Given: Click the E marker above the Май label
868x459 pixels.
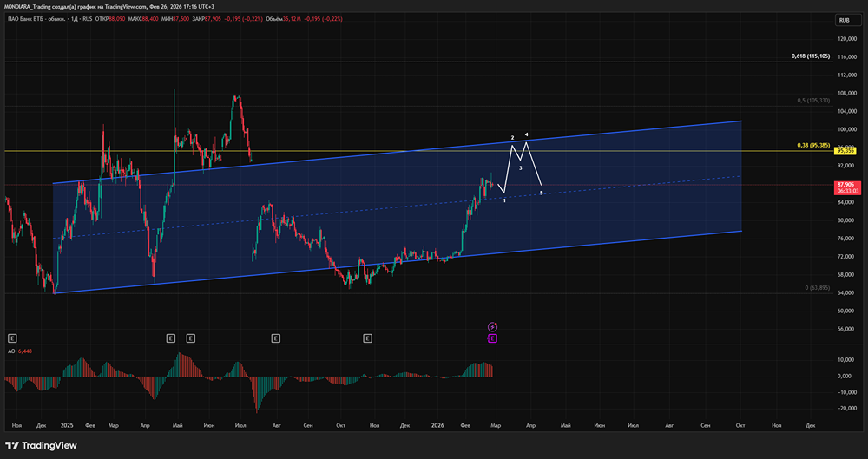Looking at the screenshot, I should click(x=190, y=337).
